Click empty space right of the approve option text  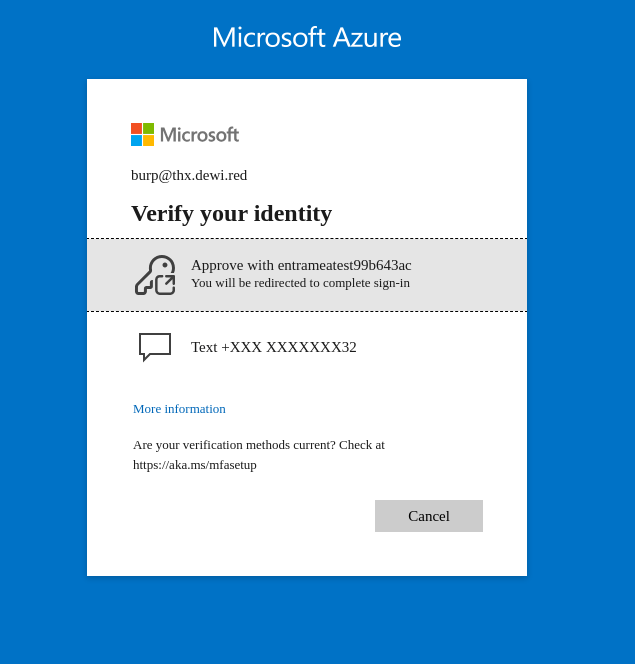point(470,275)
